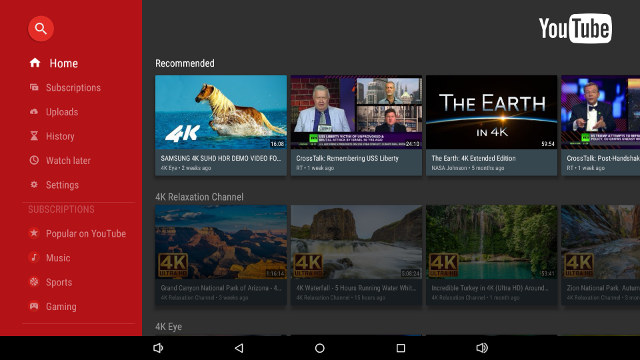Viewport: 640px width, 360px height.
Task: Play Incredible Turkey in 4K thumbnail
Action: [x=491, y=242]
